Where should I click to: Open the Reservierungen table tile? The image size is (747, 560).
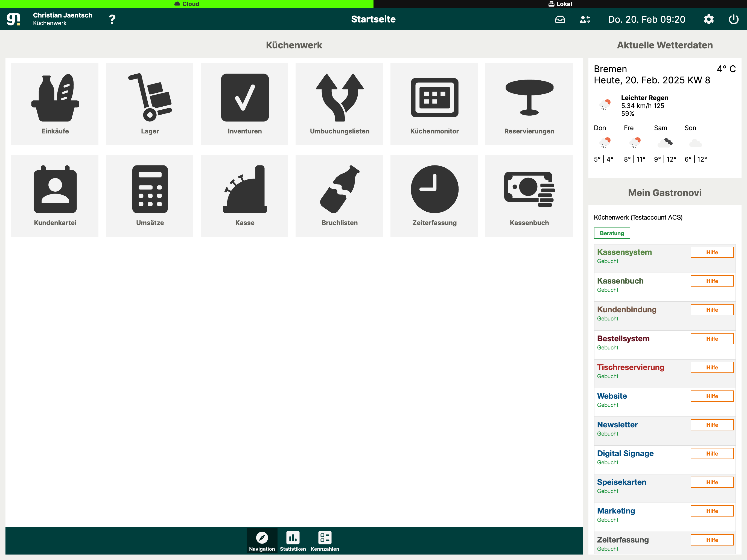coord(529,104)
